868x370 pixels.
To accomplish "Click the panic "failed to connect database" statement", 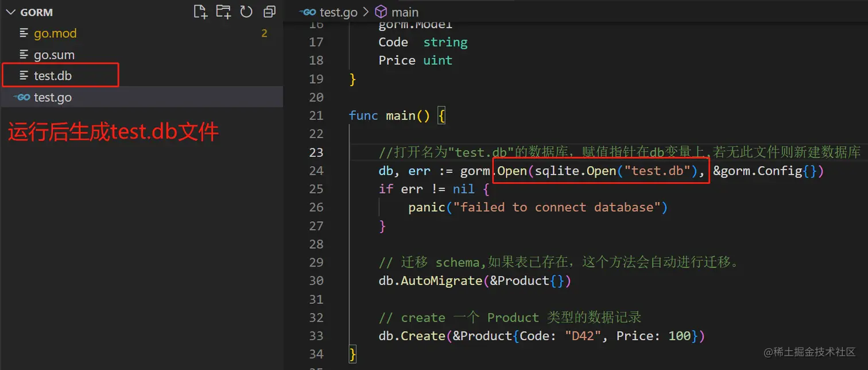I will tap(538, 207).
